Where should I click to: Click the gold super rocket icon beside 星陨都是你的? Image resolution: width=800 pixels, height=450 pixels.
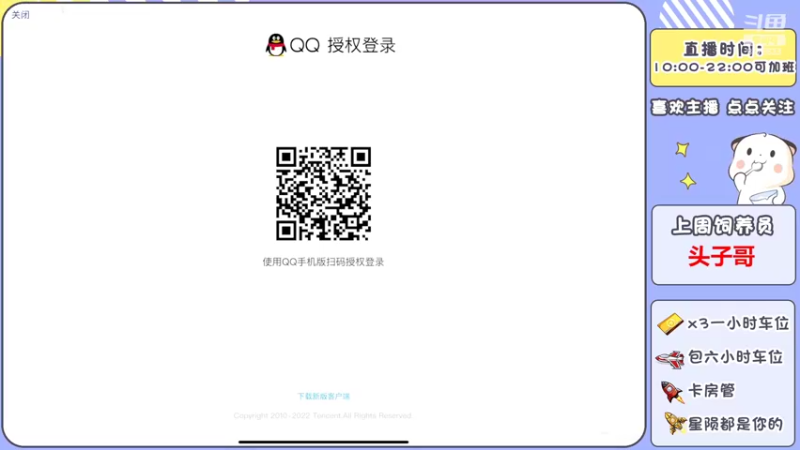tap(675, 423)
